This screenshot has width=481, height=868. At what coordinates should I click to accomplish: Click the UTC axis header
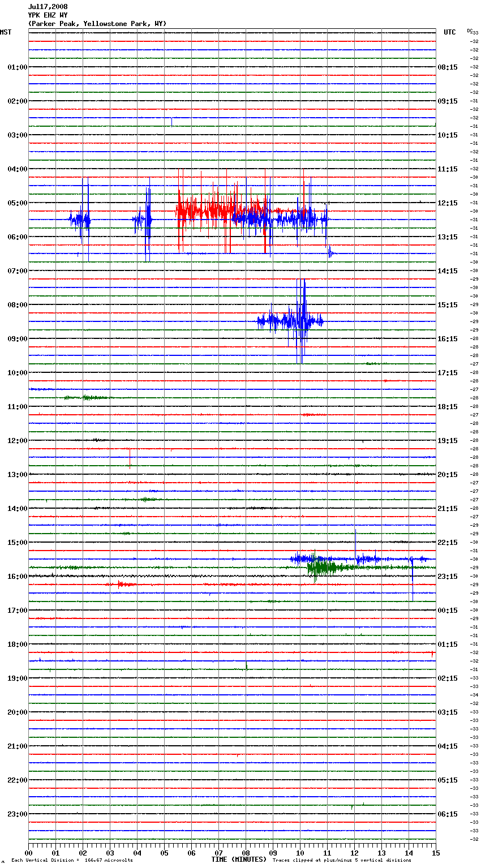pos(449,32)
